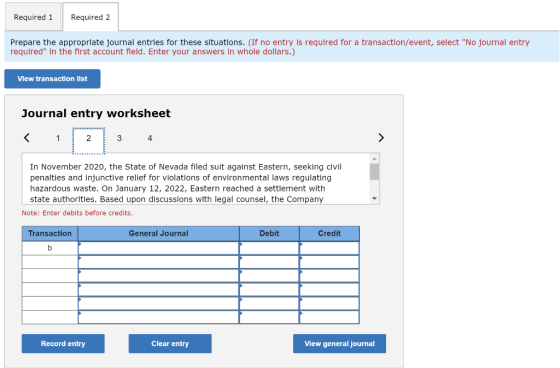Click the Clear entry button
The height and width of the screenshot is (368, 560).
(x=170, y=343)
